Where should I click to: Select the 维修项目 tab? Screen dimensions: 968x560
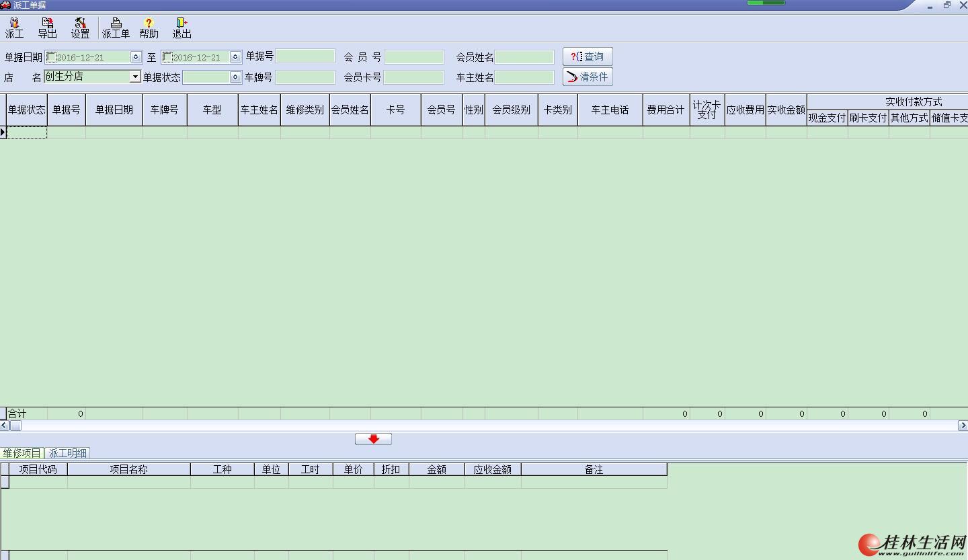[x=22, y=453]
